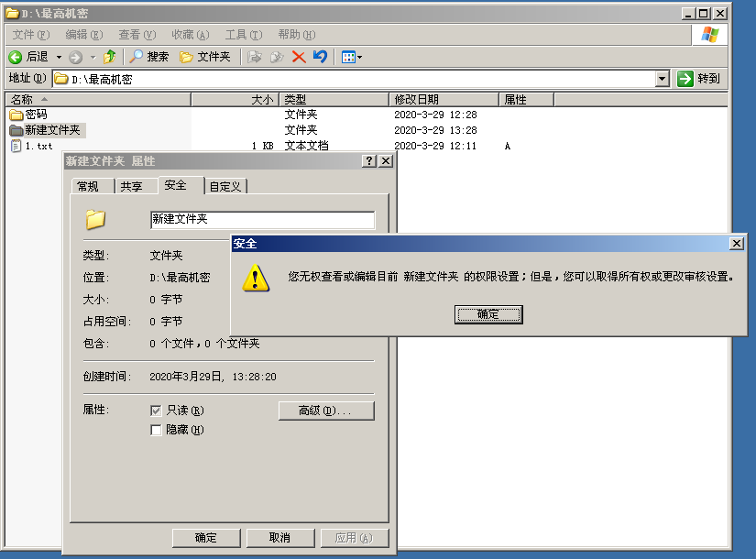Open the 工具 (Tools) menu
This screenshot has width=756, height=559.
pos(242,34)
